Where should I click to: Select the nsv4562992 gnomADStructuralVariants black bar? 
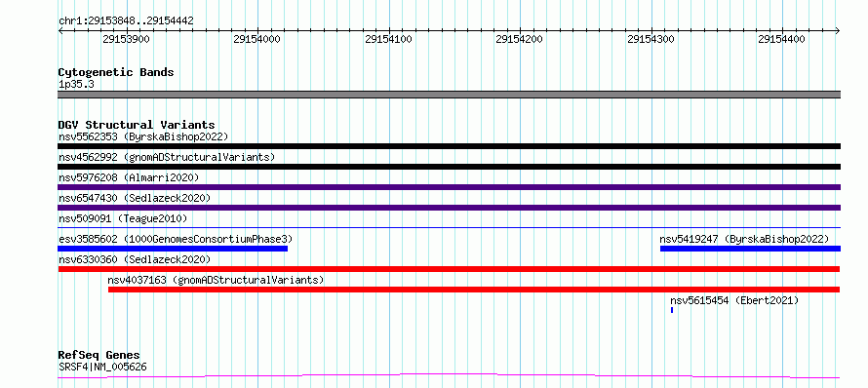(x=449, y=167)
